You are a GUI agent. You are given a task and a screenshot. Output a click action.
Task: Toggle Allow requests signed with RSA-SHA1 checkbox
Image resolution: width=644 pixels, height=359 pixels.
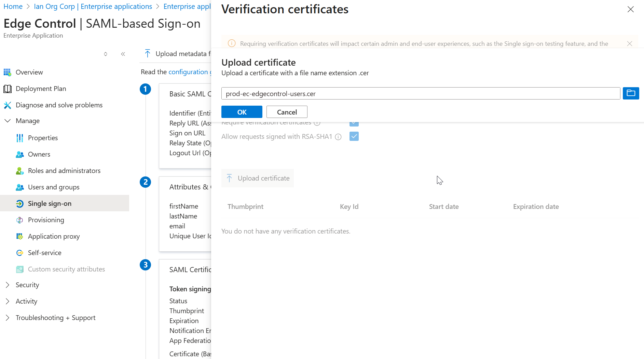coord(354,136)
